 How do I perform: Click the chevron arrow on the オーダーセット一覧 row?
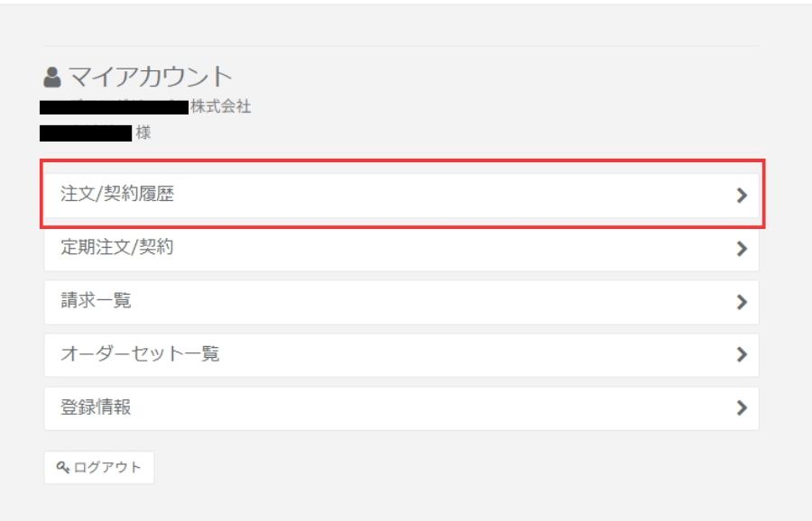[x=743, y=354]
